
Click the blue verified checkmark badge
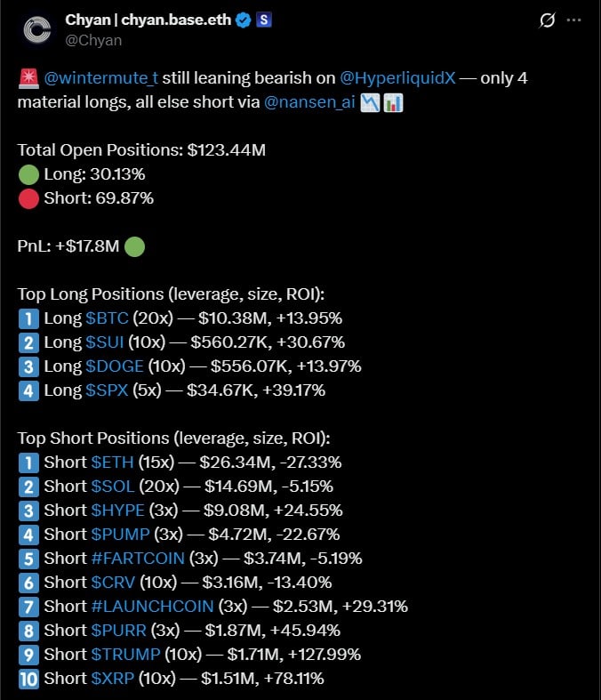pos(242,20)
